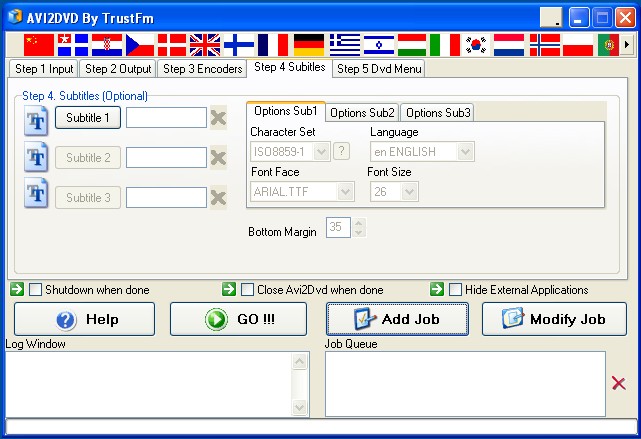Screen dimensions: 641x439
Task: Switch to Options Sub1 tab
Action: [285, 111]
